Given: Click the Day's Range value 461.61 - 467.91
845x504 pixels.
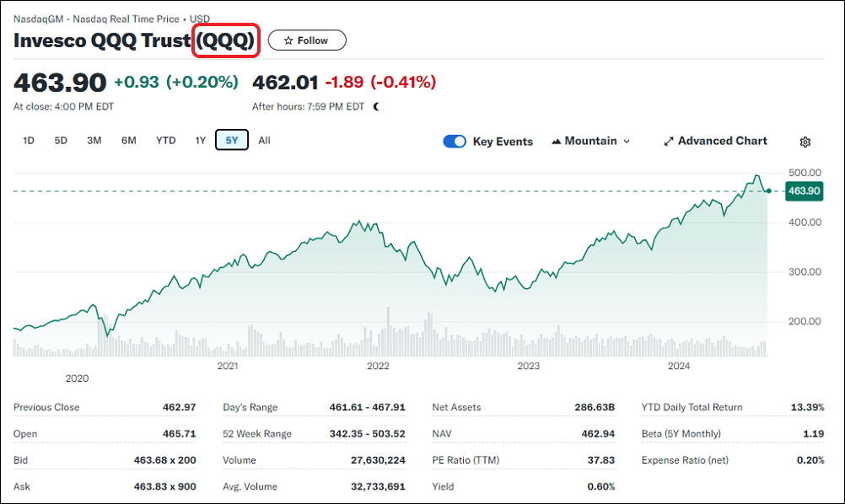Looking at the screenshot, I should 368,407.
